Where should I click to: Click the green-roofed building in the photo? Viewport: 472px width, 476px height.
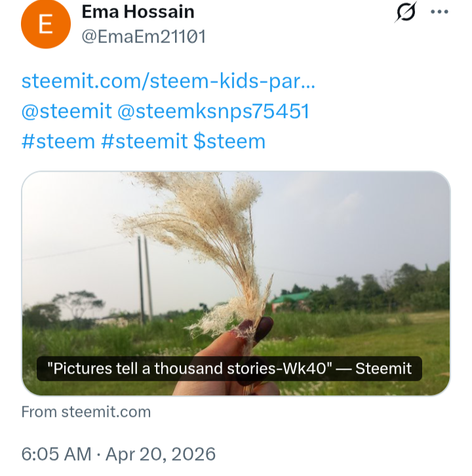290,300
